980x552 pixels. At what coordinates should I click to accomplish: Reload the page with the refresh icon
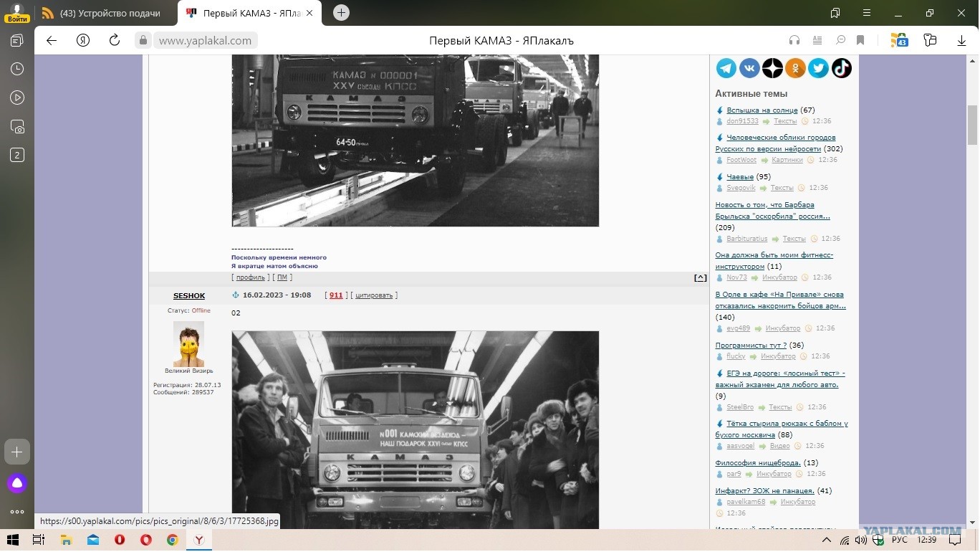(115, 41)
